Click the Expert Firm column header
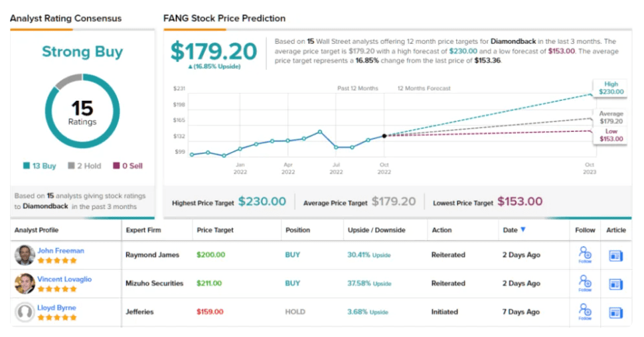This screenshot has width=644, height=337. (x=143, y=230)
